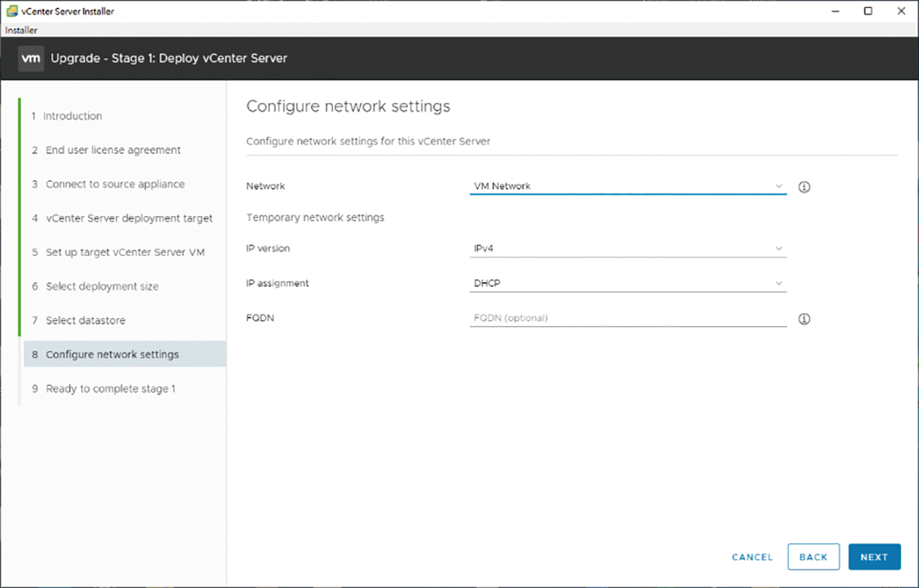This screenshot has width=919, height=588.
Task: Click the VMware vm logo in header
Action: point(31,58)
